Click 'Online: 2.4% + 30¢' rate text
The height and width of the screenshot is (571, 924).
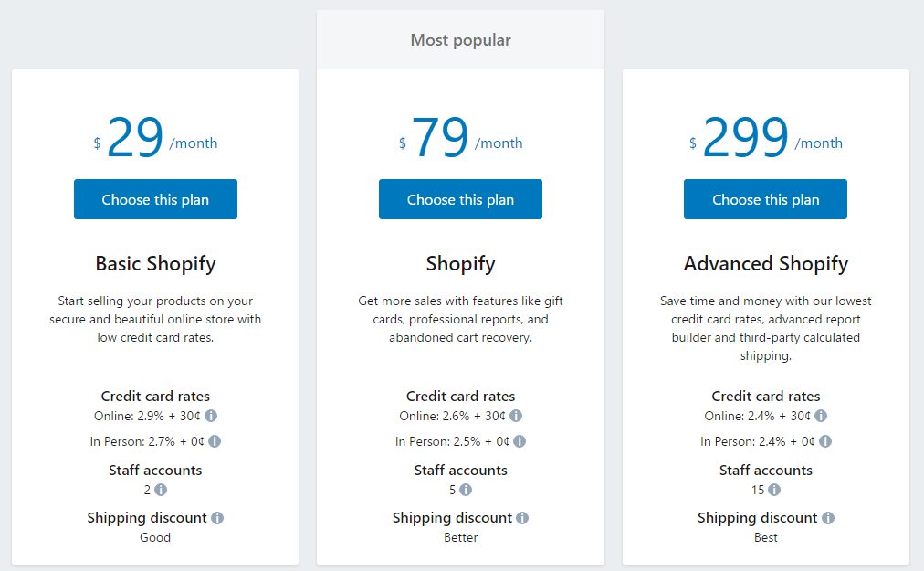click(x=757, y=416)
